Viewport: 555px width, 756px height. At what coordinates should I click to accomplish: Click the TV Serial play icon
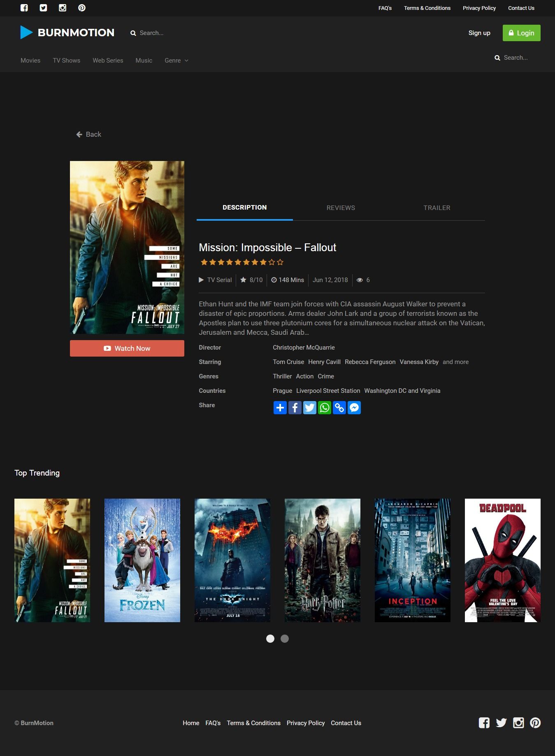201,280
